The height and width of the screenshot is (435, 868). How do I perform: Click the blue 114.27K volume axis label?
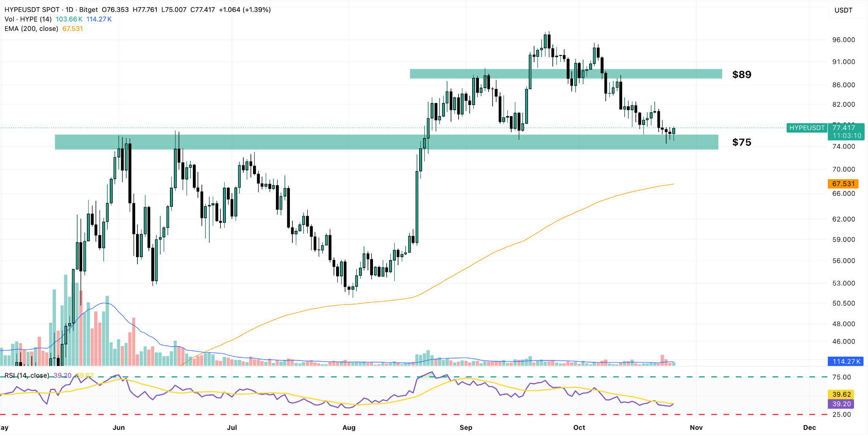click(x=846, y=361)
